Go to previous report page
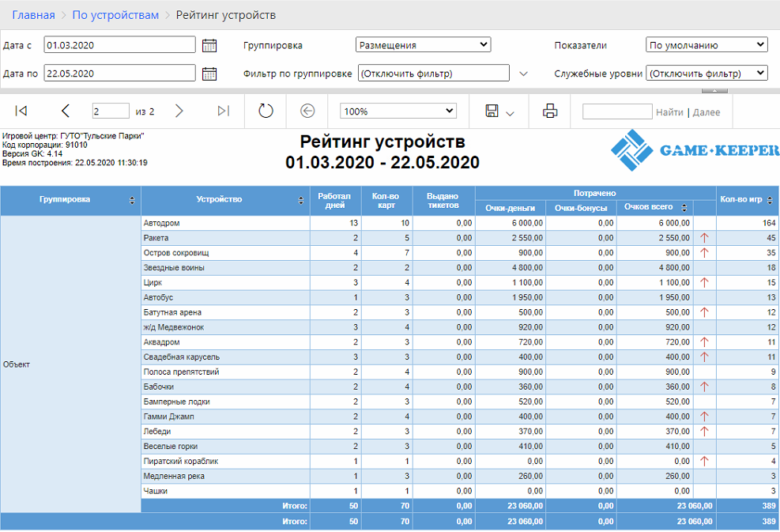Image resolution: width=780 pixels, height=532 pixels. coord(65,111)
